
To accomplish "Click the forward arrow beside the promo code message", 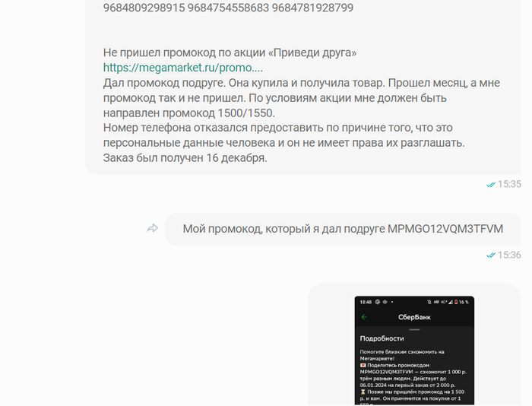I will [x=152, y=228].
